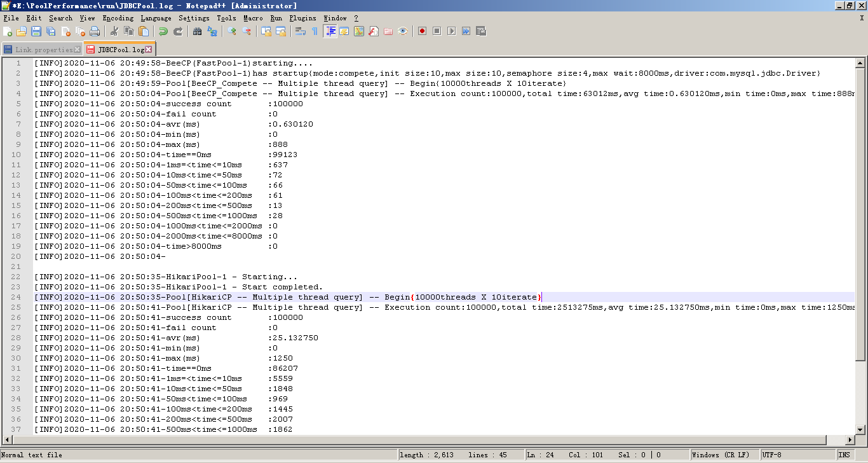
Task: Open Find with the binoculars icon
Action: (198, 31)
